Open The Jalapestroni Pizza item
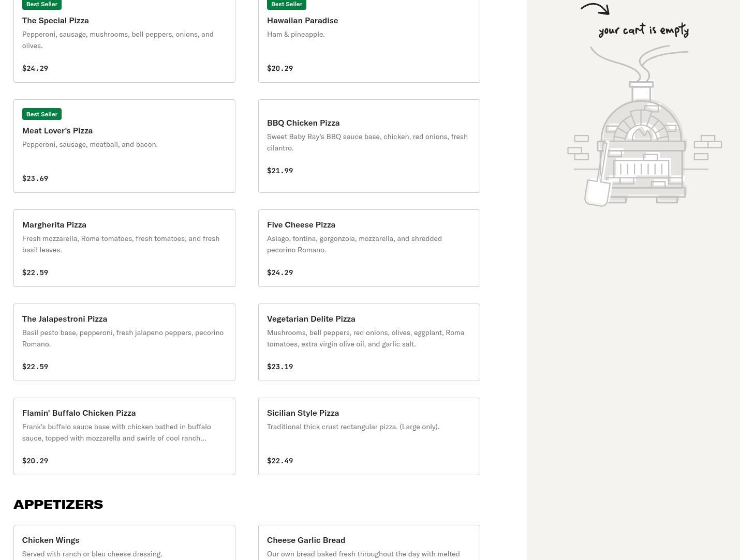Image resolution: width=740 pixels, height=560 pixels. point(124,342)
